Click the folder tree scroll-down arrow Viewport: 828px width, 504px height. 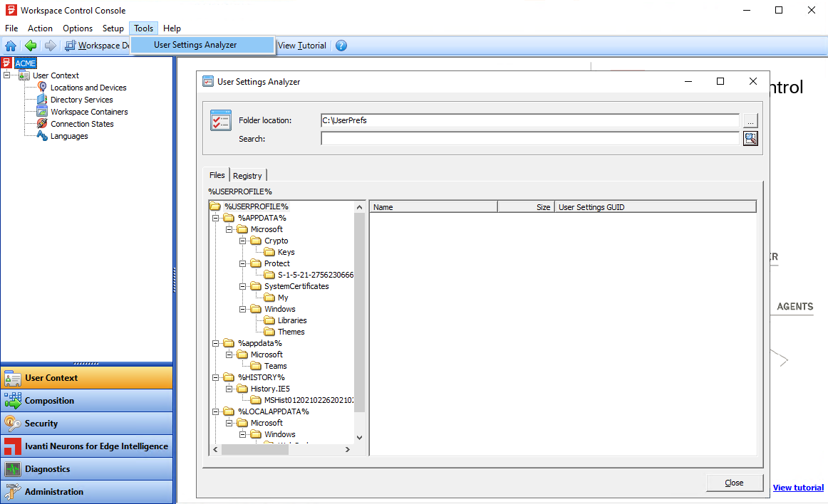pos(360,438)
